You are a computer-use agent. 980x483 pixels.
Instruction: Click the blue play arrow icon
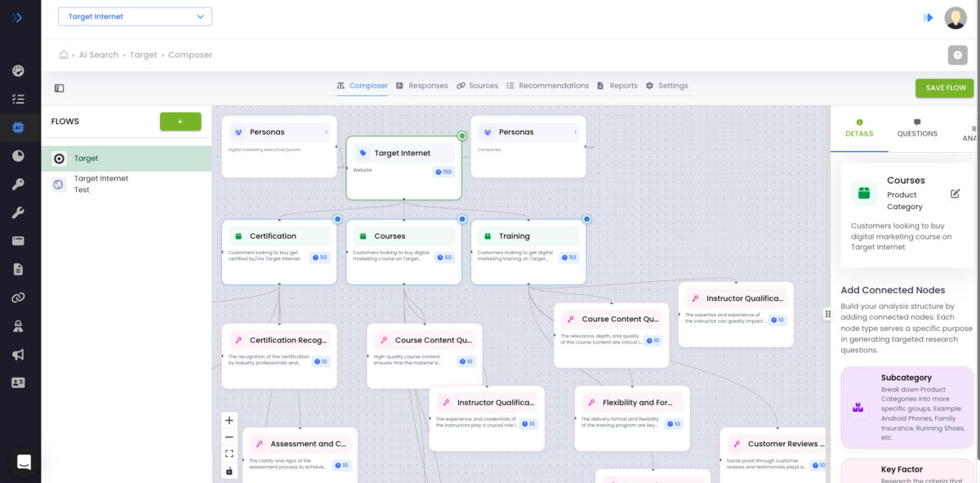point(929,17)
